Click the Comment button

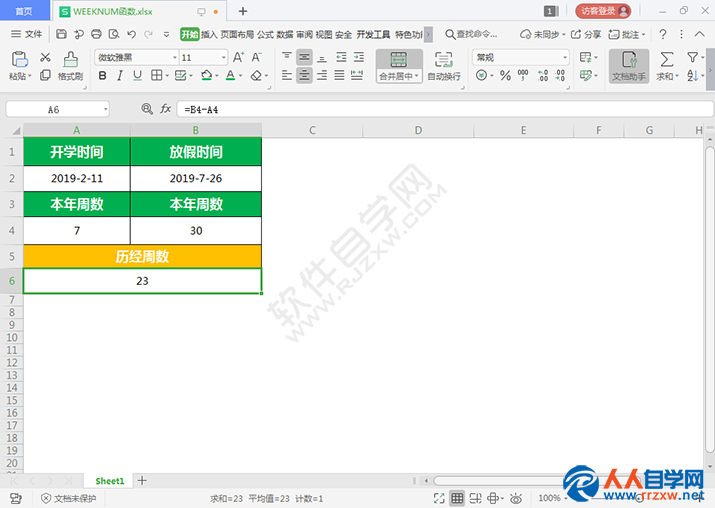click(x=627, y=34)
